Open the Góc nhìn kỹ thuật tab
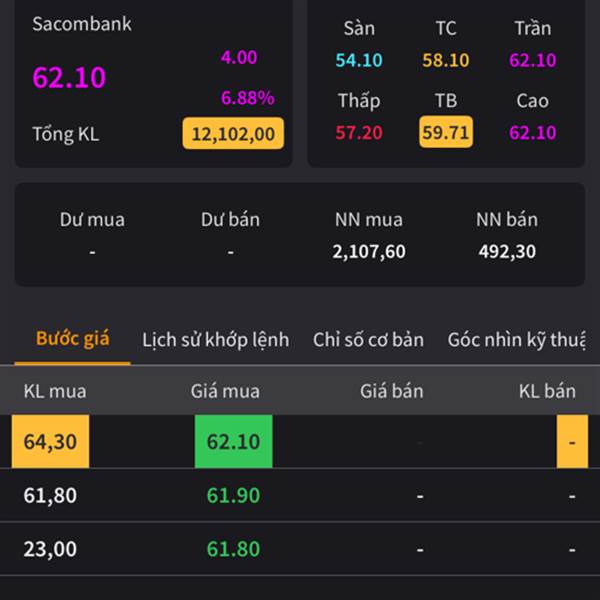600x600 pixels. pos(516,340)
